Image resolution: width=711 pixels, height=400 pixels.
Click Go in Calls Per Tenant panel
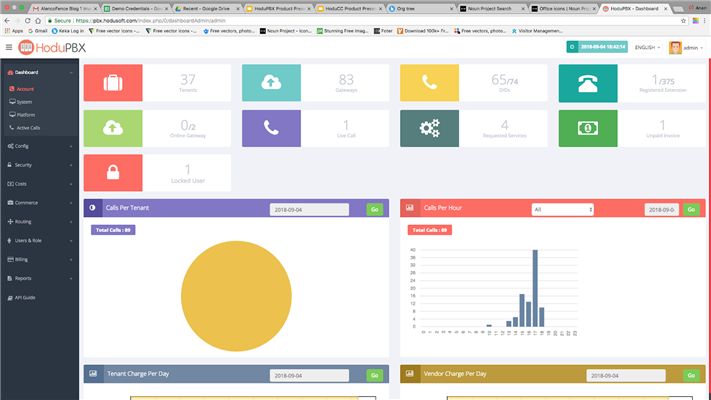pyautogui.click(x=375, y=210)
